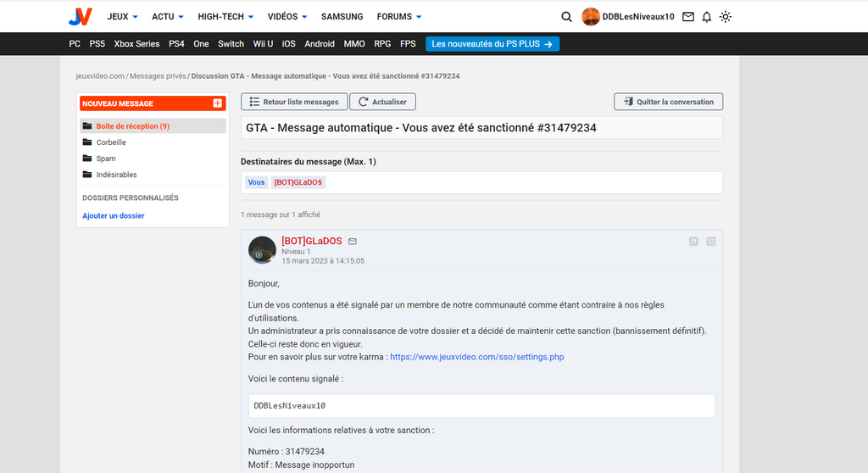868x473 pixels.
Task: Open the private messages envelope icon
Action: (688, 17)
